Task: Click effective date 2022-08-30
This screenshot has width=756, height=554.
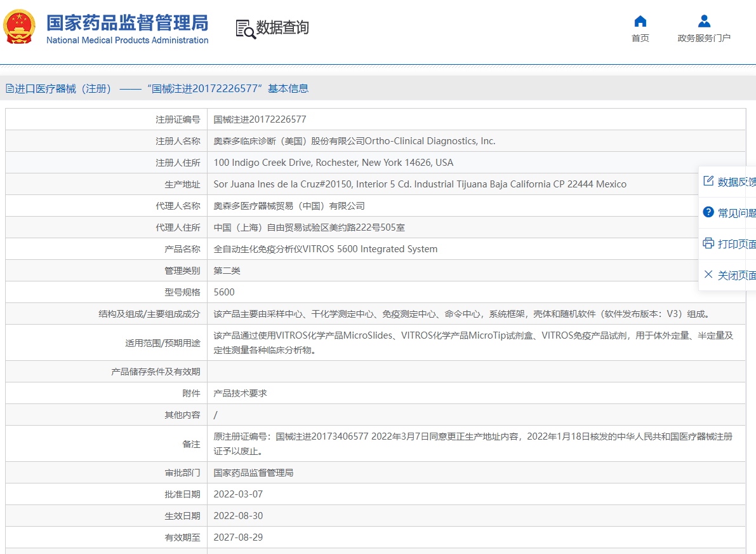Action: pos(238,516)
